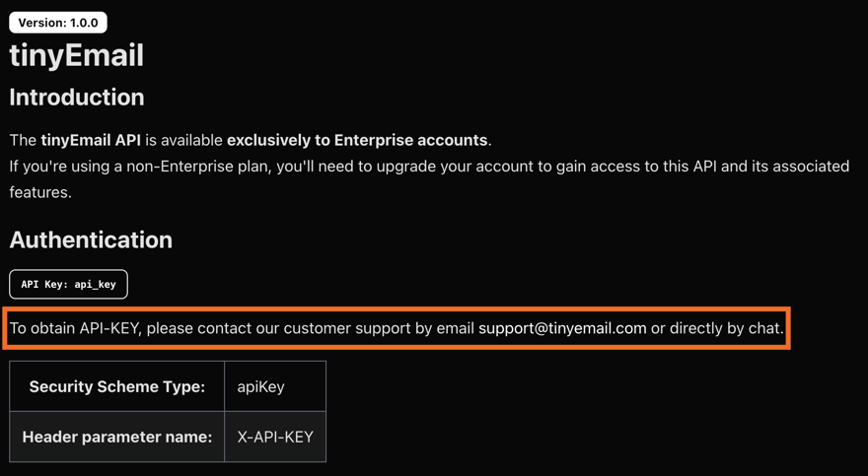Click the "To obtain API-KEY" phrase
This screenshot has height=476, width=868.
coord(75,328)
